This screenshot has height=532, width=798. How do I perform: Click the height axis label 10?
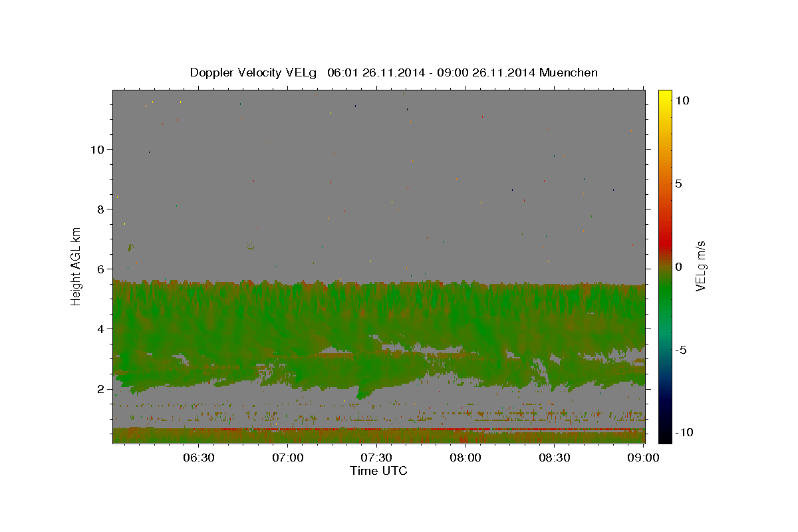click(x=97, y=149)
